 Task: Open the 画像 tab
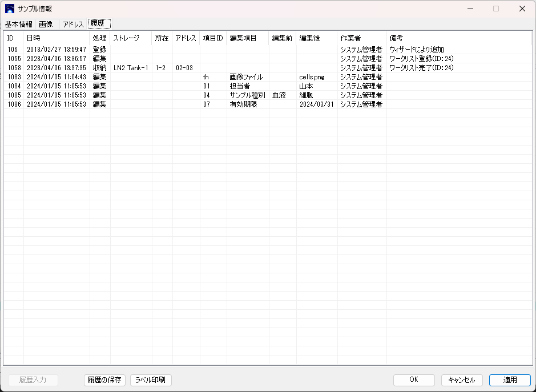(46, 25)
